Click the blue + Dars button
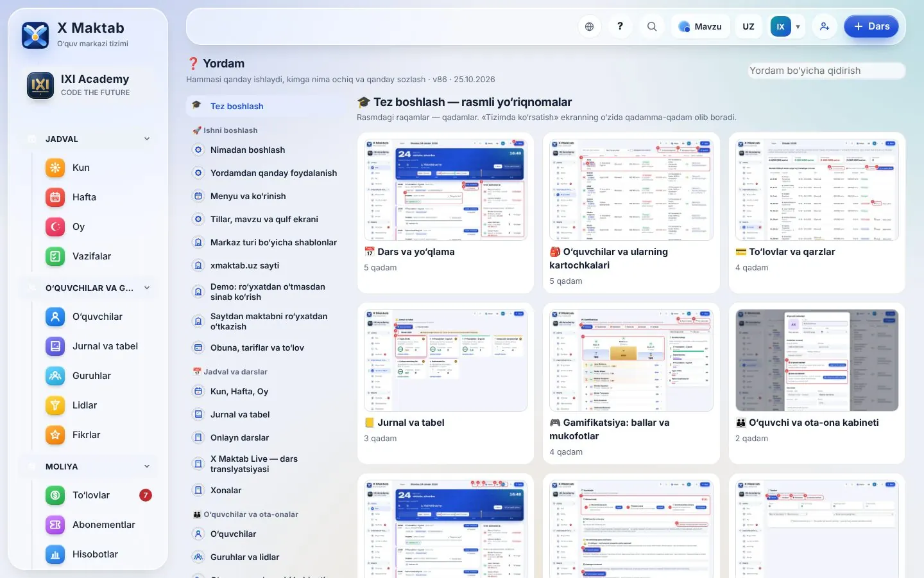924x578 pixels. tap(871, 26)
